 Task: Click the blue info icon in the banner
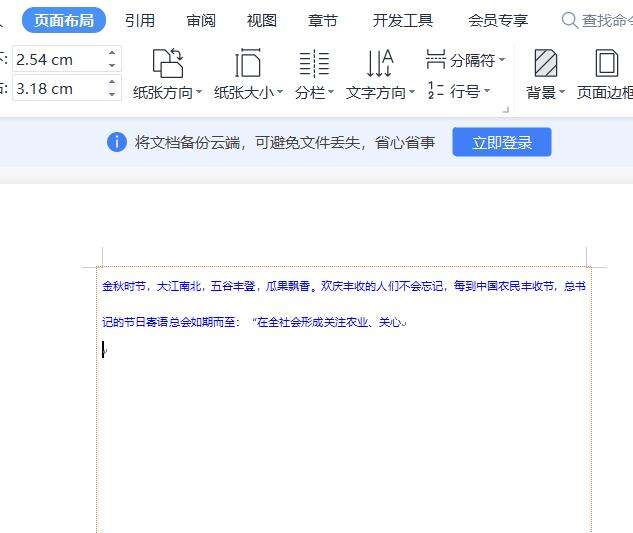[x=117, y=142]
